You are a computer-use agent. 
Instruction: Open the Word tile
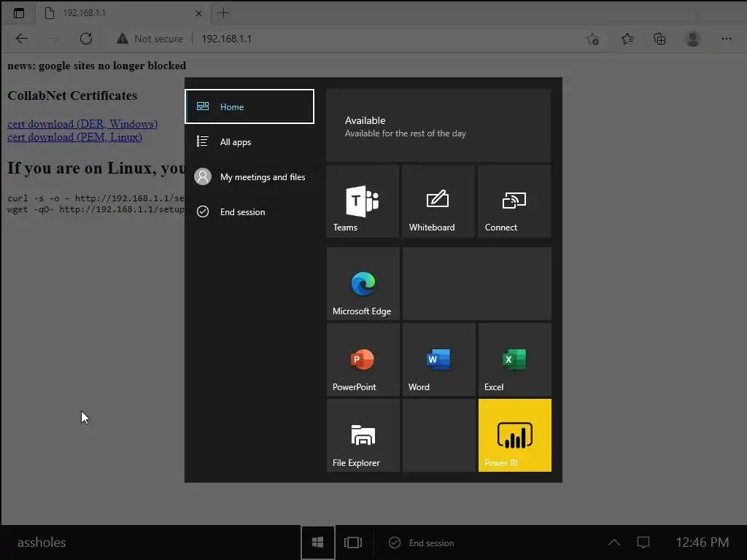438,359
